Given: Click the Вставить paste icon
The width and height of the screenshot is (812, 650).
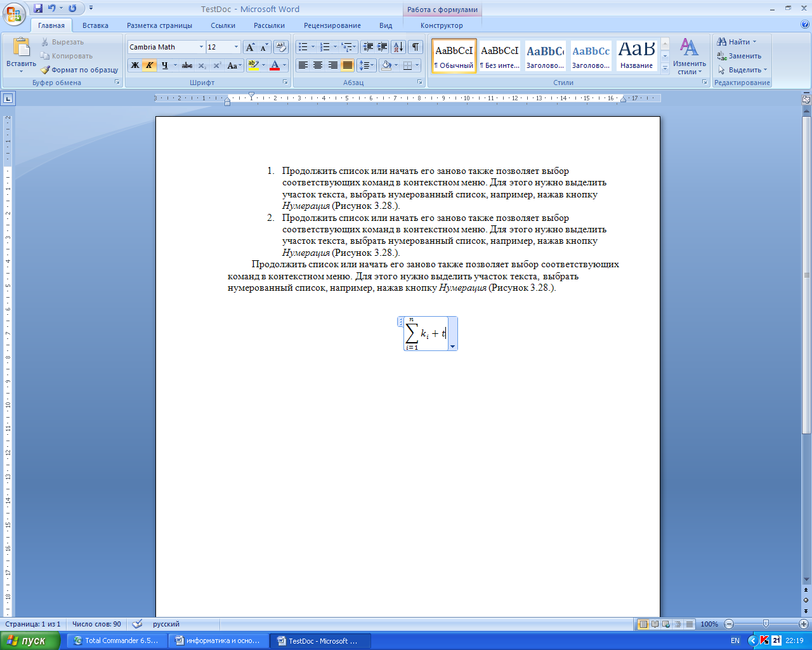Looking at the screenshot, I should pos(22,48).
